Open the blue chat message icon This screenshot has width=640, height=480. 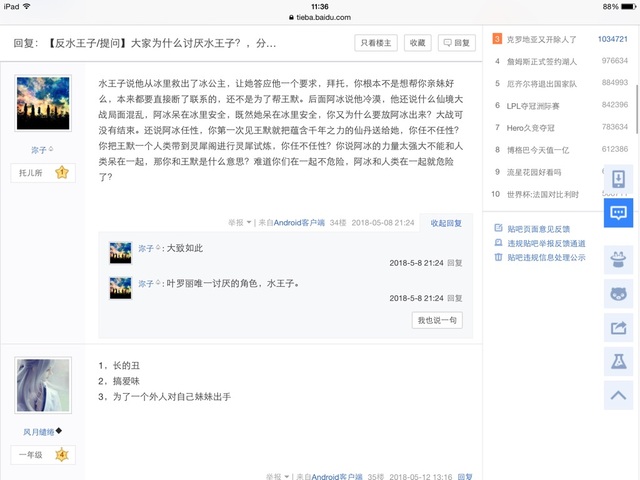click(x=617, y=213)
